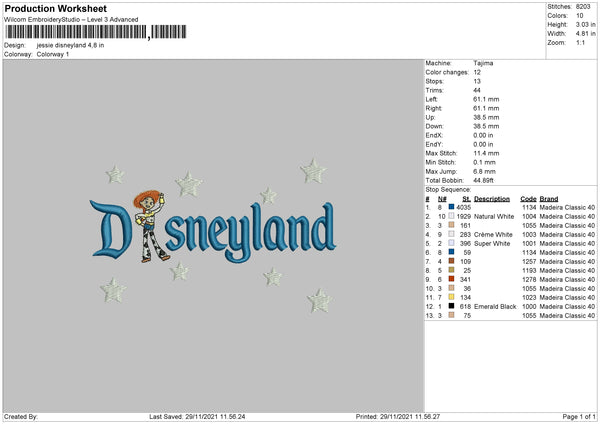Click the blue swatch beside 4035 stitches
This screenshot has height=424, width=600.
[x=451, y=207]
